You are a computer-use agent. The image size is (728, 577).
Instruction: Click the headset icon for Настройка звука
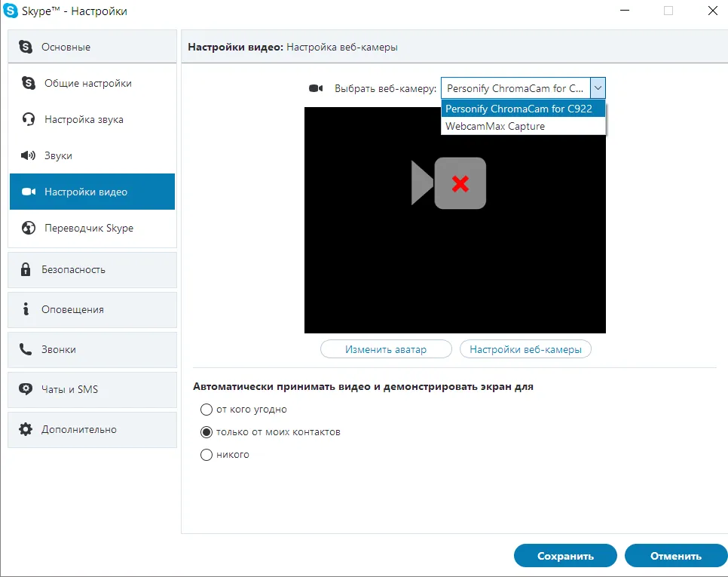pos(29,119)
